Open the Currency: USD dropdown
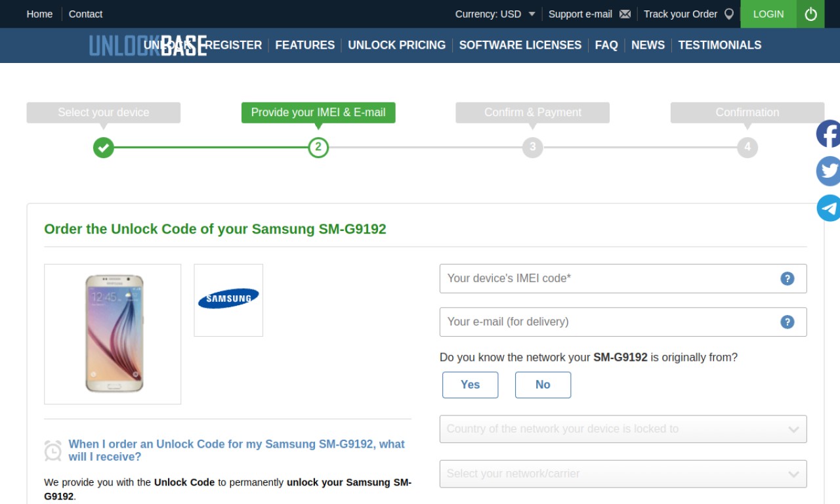Image resolution: width=840 pixels, height=504 pixels. (x=495, y=14)
